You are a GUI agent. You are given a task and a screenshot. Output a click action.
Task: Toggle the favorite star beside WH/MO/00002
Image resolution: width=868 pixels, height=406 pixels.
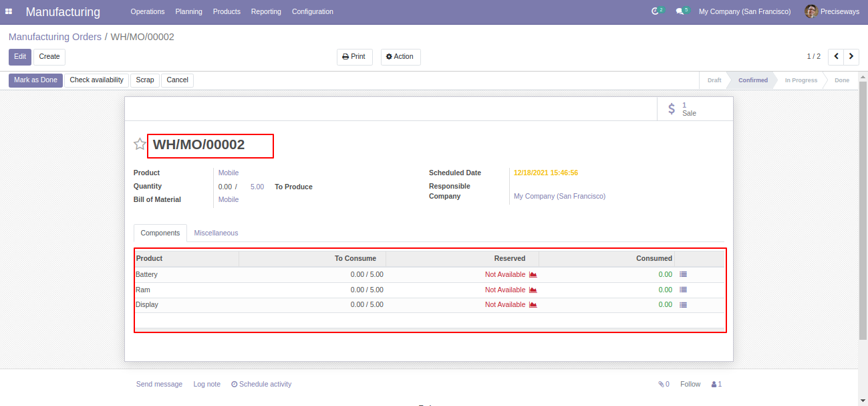point(140,144)
